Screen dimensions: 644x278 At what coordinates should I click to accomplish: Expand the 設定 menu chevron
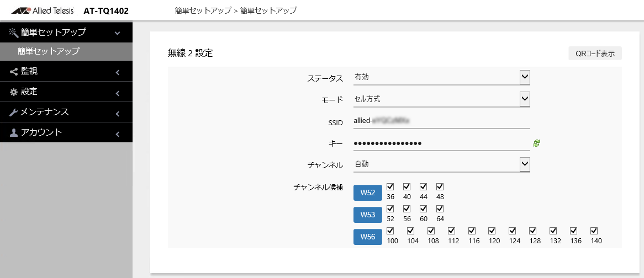tap(118, 93)
